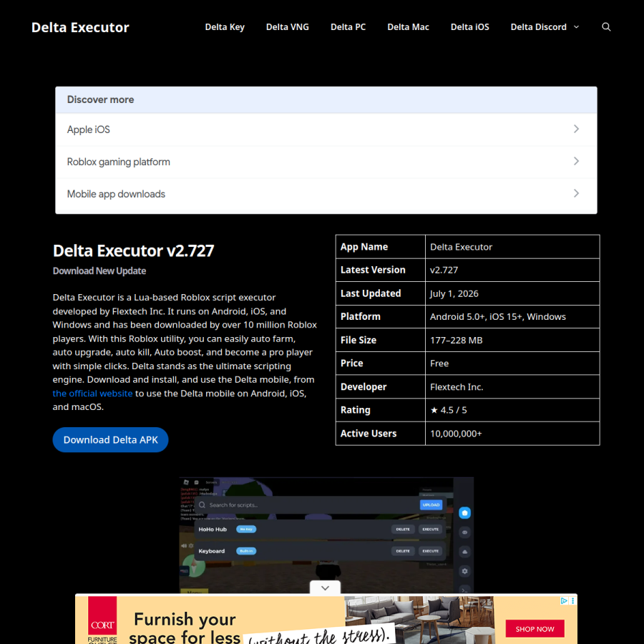Click the SHOP NOW ad button
The height and width of the screenshot is (644, 644).
[x=535, y=629]
